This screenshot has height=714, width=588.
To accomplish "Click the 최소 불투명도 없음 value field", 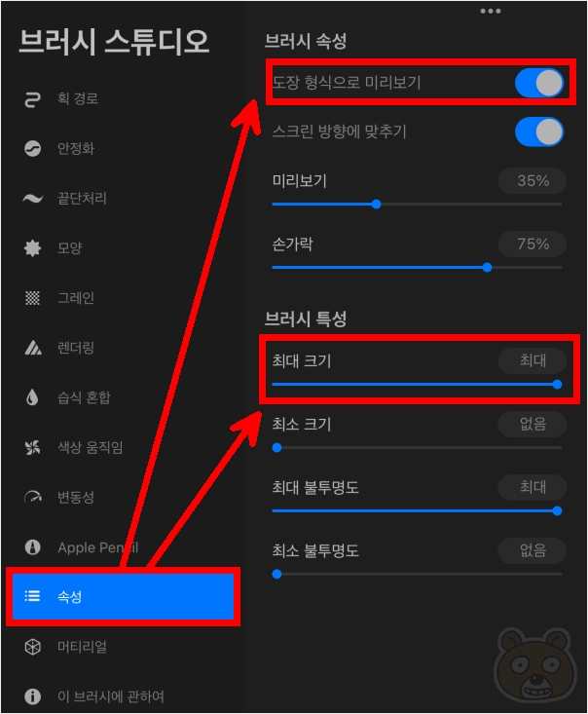I will (x=533, y=550).
